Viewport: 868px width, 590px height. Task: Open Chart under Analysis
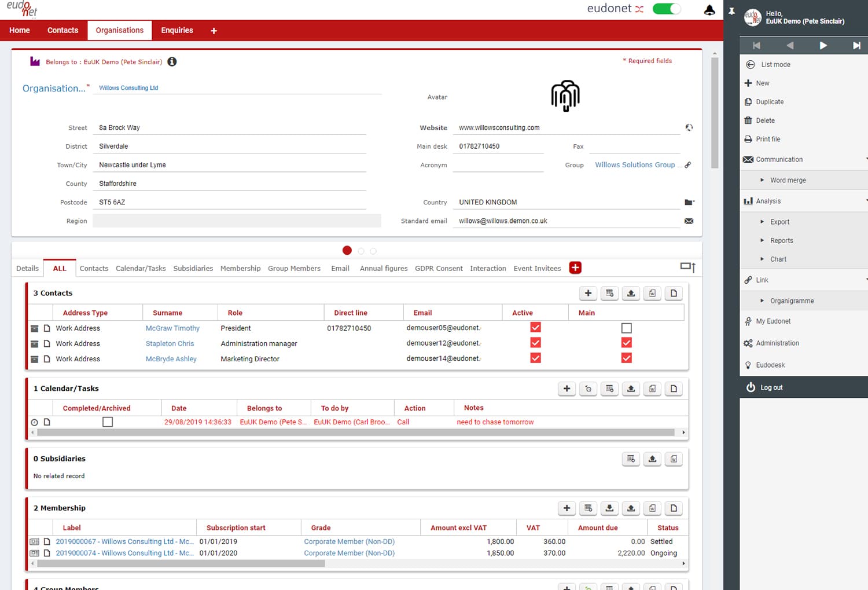778,259
